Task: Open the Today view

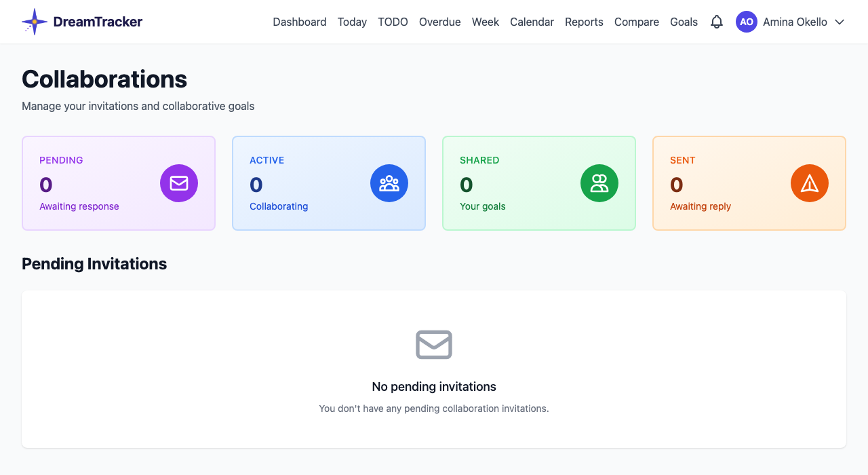Action: coord(352,22)
